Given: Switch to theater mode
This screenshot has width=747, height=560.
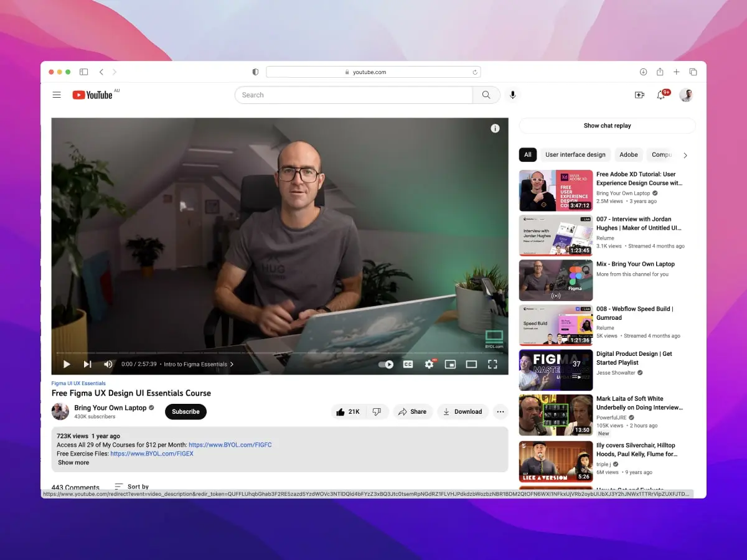Looking at the screenshot, I should [471, 365].
